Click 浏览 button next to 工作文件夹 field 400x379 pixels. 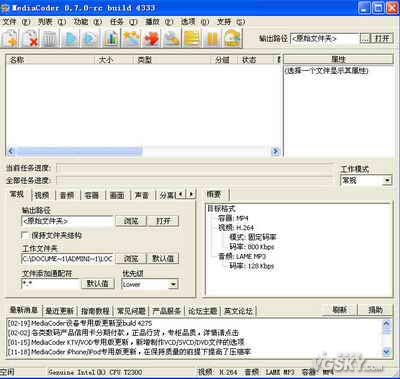click(131, 258)
